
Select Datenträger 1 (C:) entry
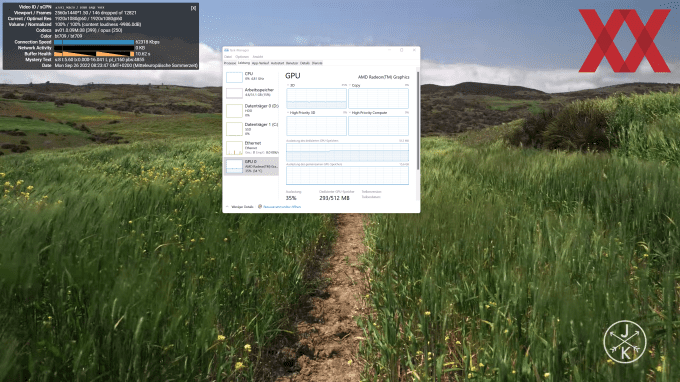[x=252, y=129]
